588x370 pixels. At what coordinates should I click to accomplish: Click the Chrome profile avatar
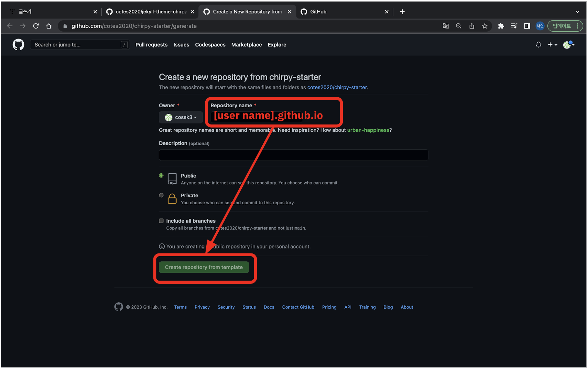[540, 26]
